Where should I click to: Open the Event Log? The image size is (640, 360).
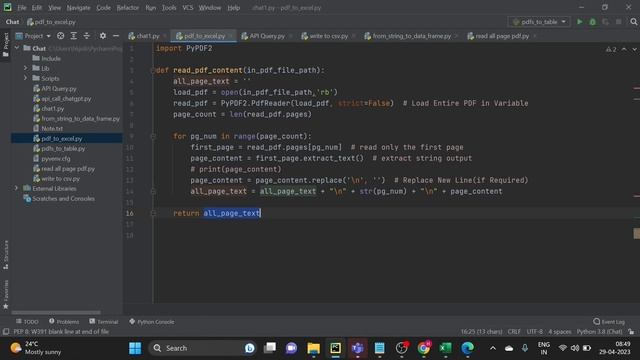[609, 322]
